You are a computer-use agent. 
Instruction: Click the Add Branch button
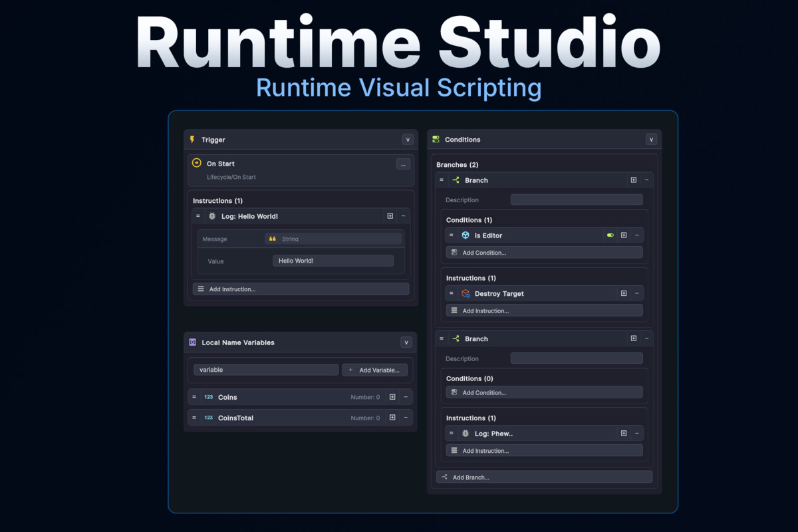coord(545,477)
